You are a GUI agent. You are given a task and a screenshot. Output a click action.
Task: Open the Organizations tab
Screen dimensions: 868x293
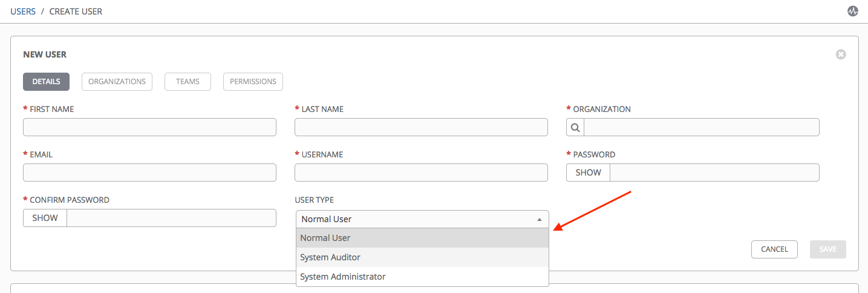(117, 82)
